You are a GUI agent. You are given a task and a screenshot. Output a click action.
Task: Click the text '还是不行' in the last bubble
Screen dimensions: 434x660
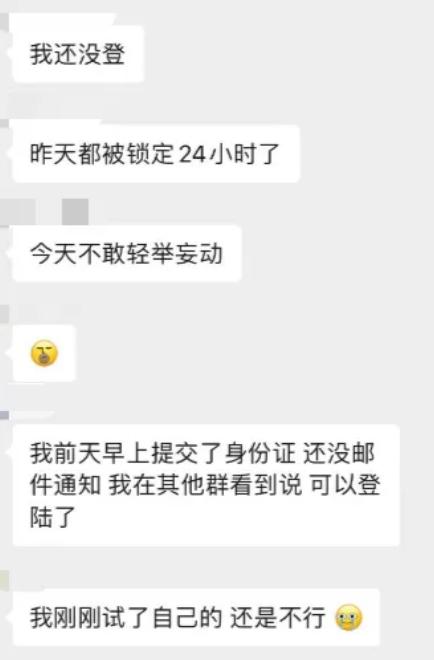point(278,617)
